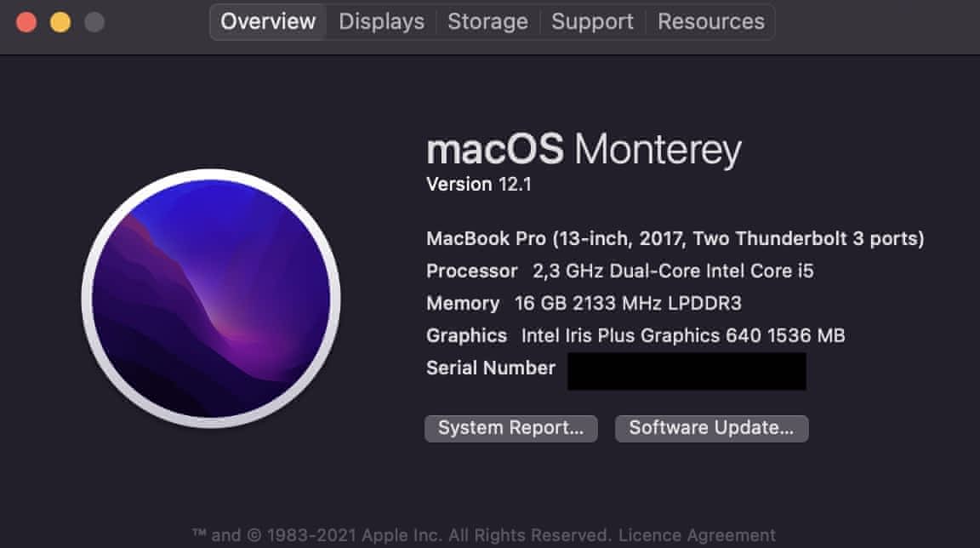Click the greyed-out zoom window button
The image size is (980, 548).
click(94, 22)
